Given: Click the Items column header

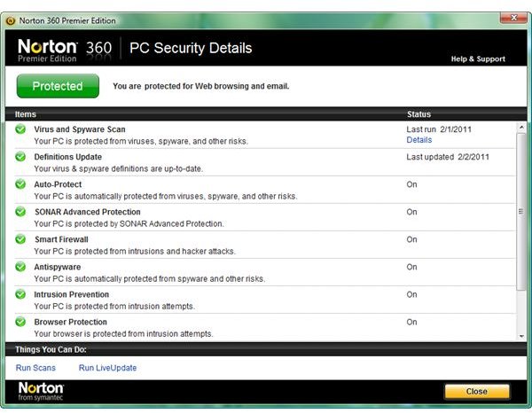Looking at the screenshot, I should (x=26, y=114).
